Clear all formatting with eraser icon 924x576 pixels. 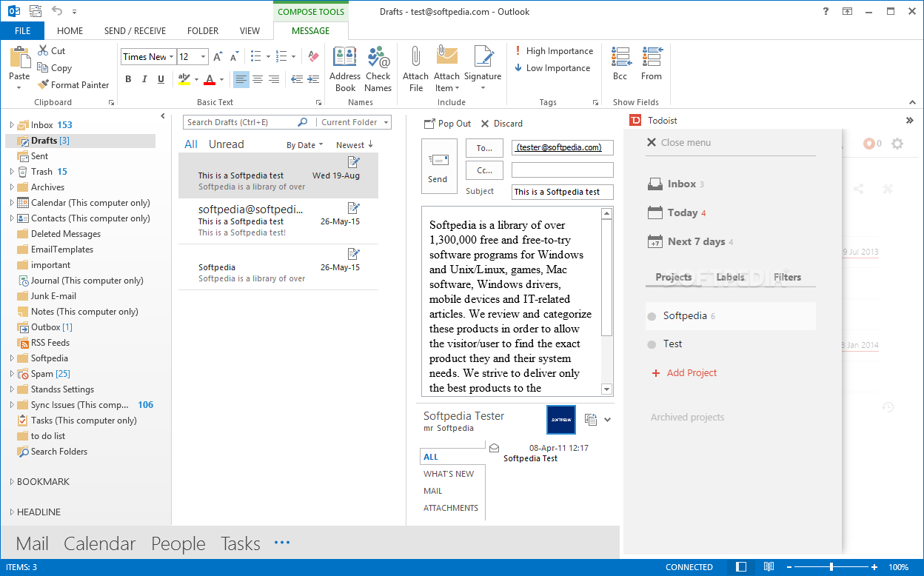point(313,57)
